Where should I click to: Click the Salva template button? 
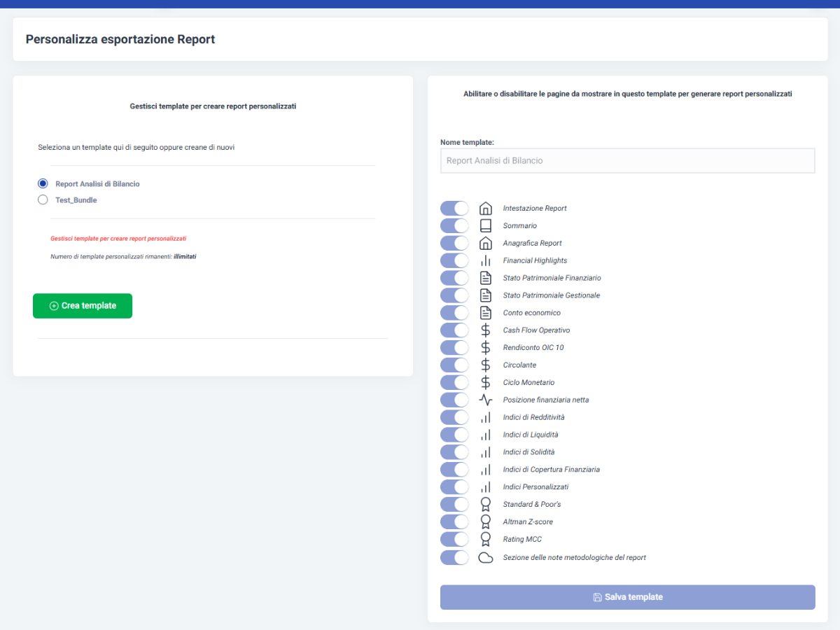click(628, 597)
